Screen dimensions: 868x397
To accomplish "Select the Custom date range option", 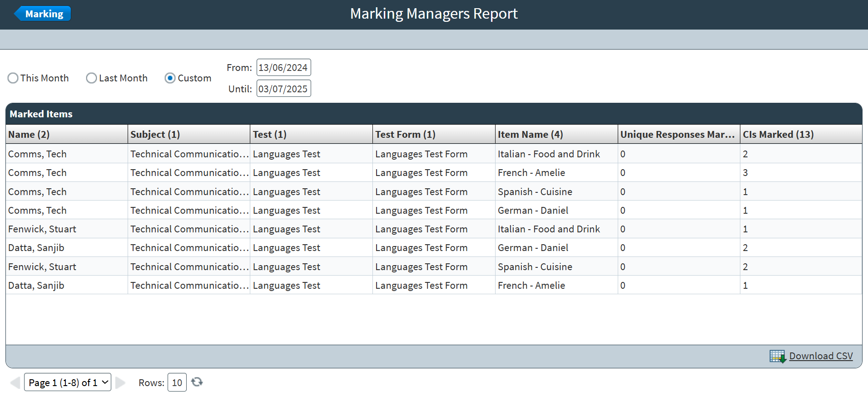I will (170, 78).
